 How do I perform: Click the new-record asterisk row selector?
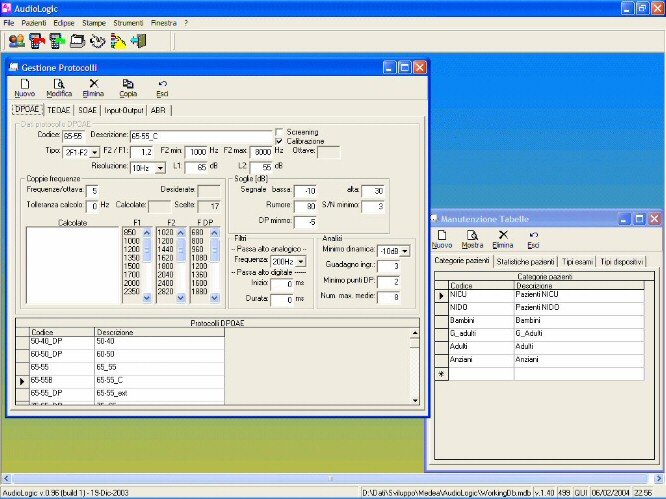[x=442, y=374]
